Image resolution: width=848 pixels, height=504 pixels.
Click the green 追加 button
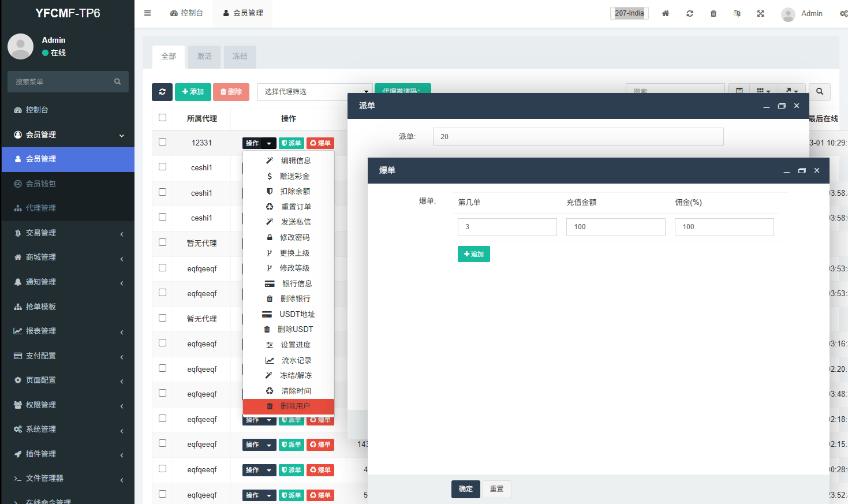click(x=473, y=254)
